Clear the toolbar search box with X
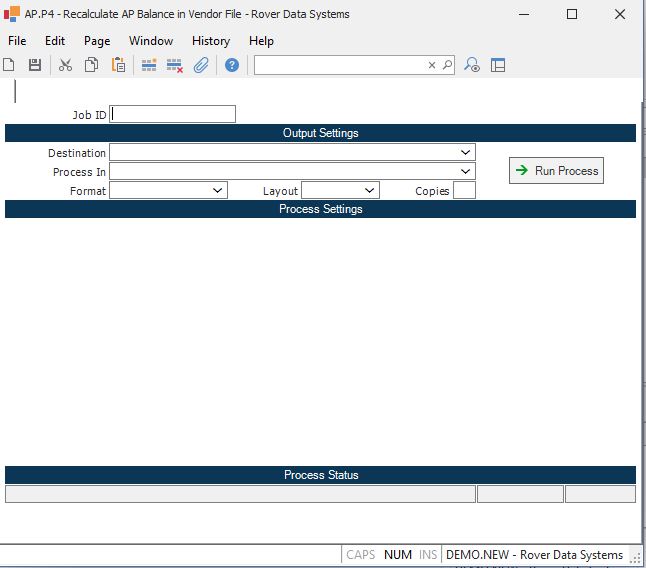 pos(432,65)
